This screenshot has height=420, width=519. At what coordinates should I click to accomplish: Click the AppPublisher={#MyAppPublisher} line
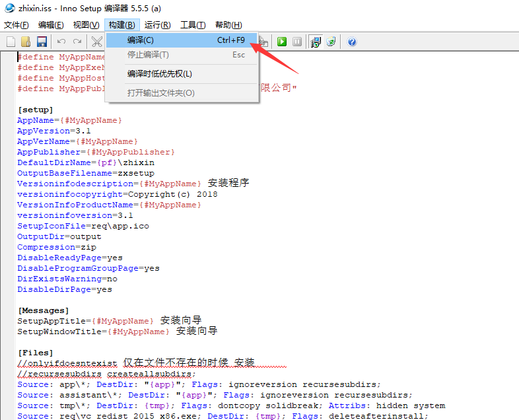(96, 153)
